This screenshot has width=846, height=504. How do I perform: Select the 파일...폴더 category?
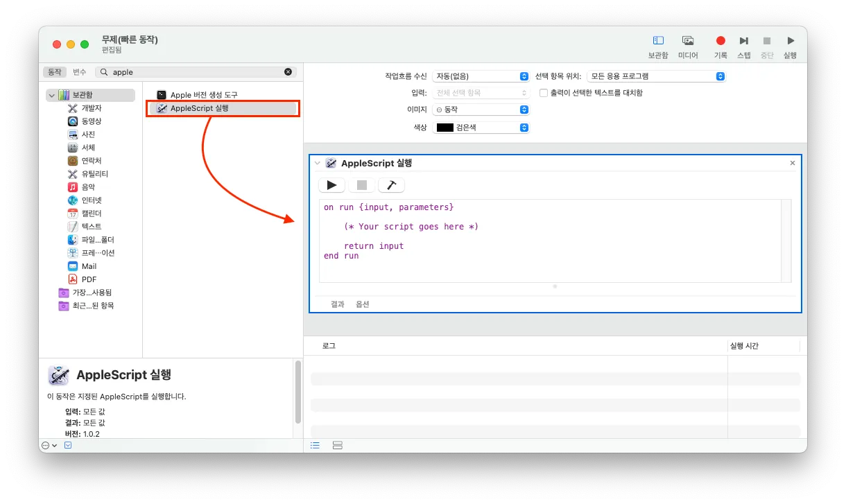click(97, 240)
